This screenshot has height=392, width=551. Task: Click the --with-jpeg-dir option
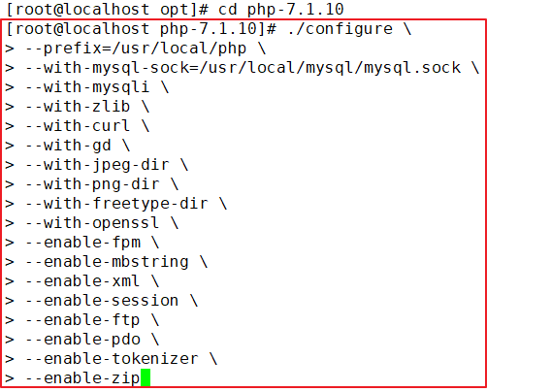(97, 165)
